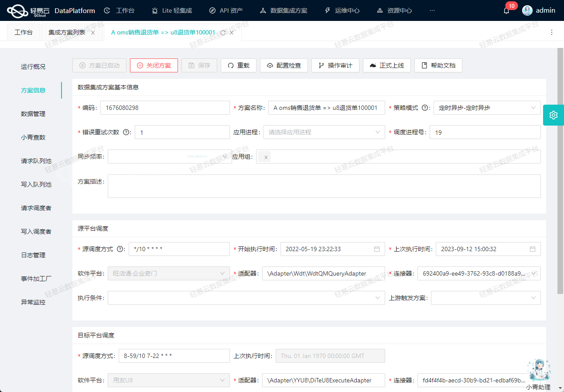This screenshot has width=564, height=392.
Task: Open the 同步频率 dropdown
Action: click(170, 157)
